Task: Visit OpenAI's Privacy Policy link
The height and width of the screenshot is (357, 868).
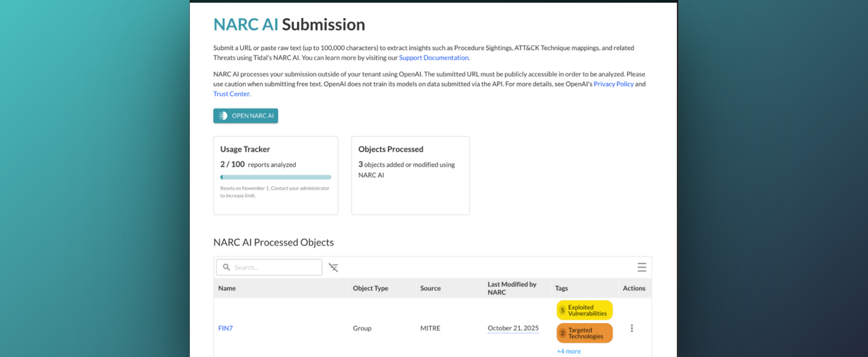Action: (x=613, y=84)
